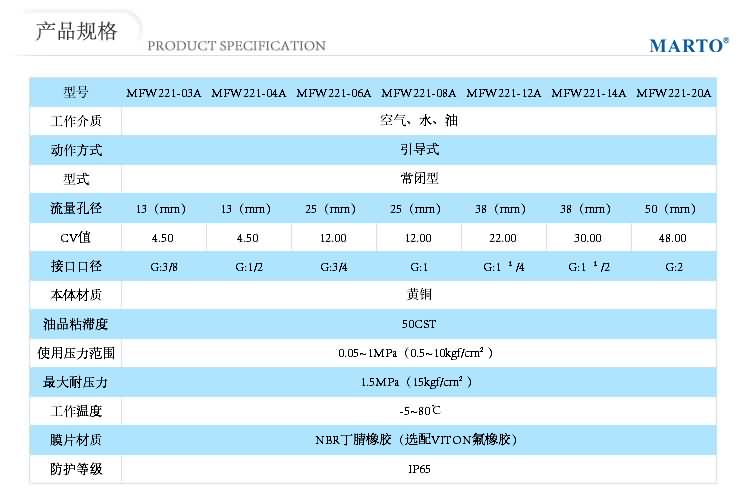The image size is (750, 494).
Task: Select the 产品规格 heading
Action: (x=77, y=32)
